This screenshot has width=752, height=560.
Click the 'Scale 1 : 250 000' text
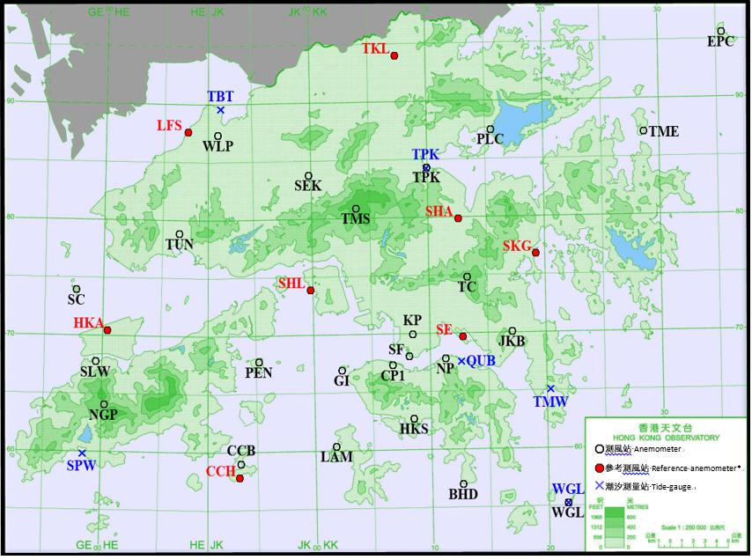pos(683,527)
